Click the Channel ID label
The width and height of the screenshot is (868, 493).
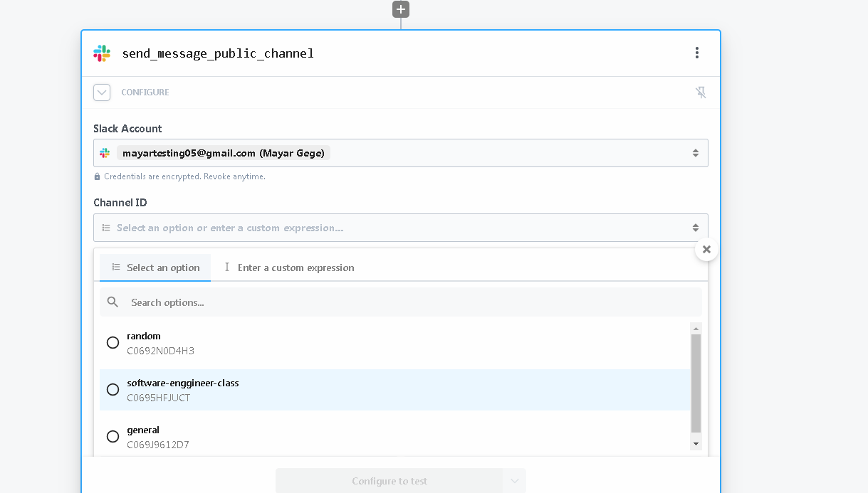pos(120,203)
